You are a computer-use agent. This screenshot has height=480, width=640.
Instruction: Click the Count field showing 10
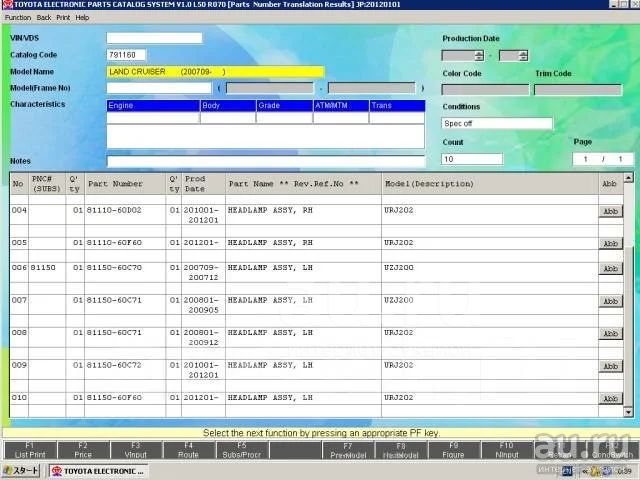coord(472,159)
